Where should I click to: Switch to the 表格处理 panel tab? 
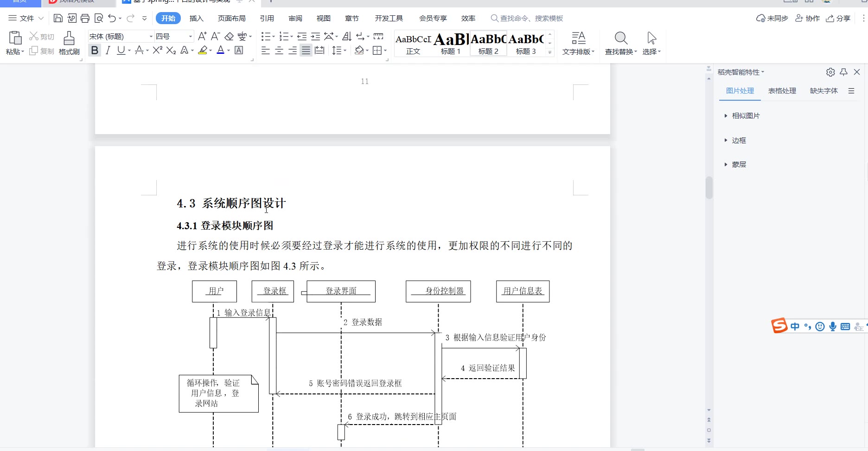point(782,91)
